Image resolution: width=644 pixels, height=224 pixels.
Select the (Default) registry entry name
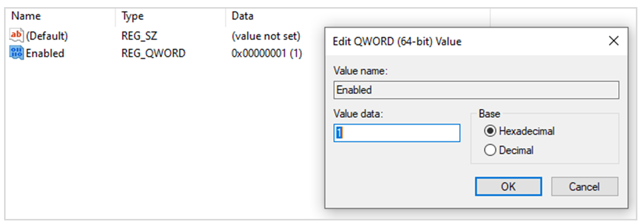[x=47, y=36]
